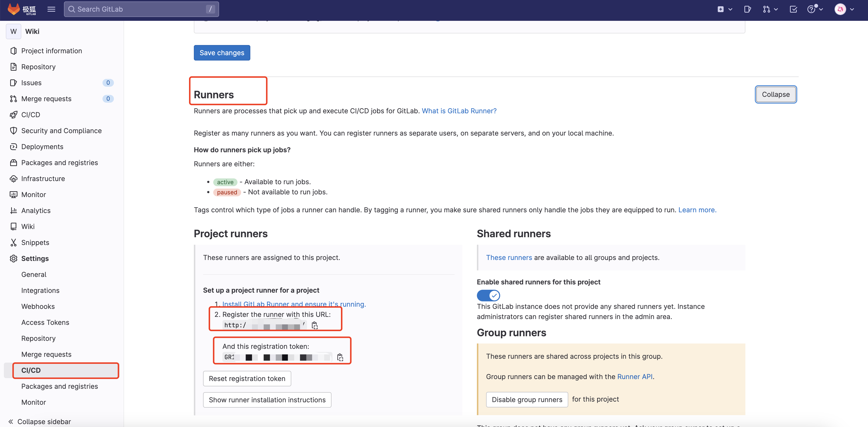Open Deployments in the sidebar

tap(42, 147)
